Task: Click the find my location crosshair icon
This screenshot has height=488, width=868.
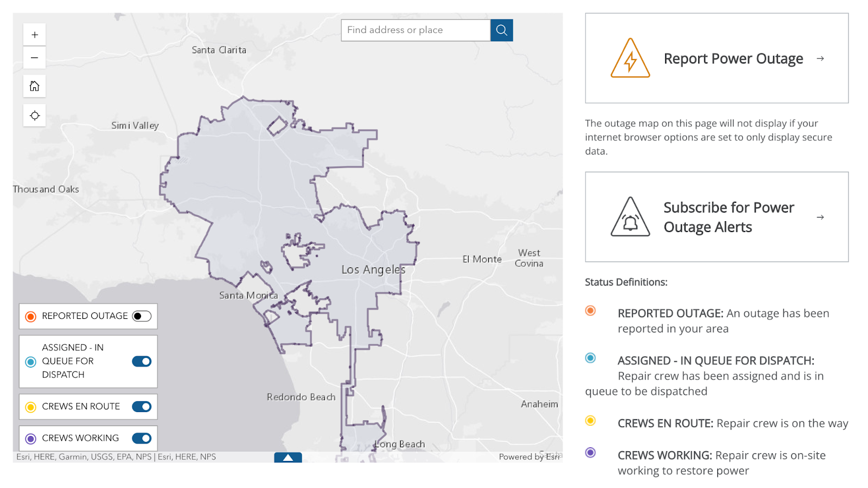Action: coord(34,115)
